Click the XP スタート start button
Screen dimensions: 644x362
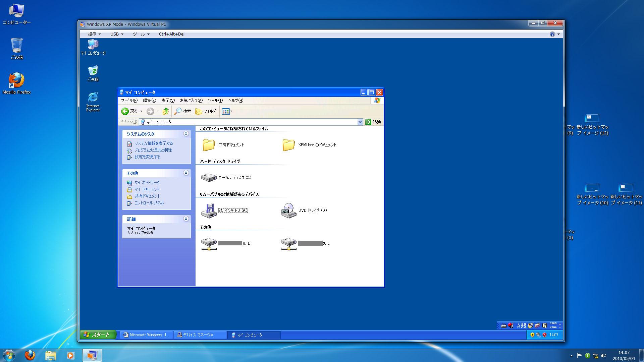[98, 335]
